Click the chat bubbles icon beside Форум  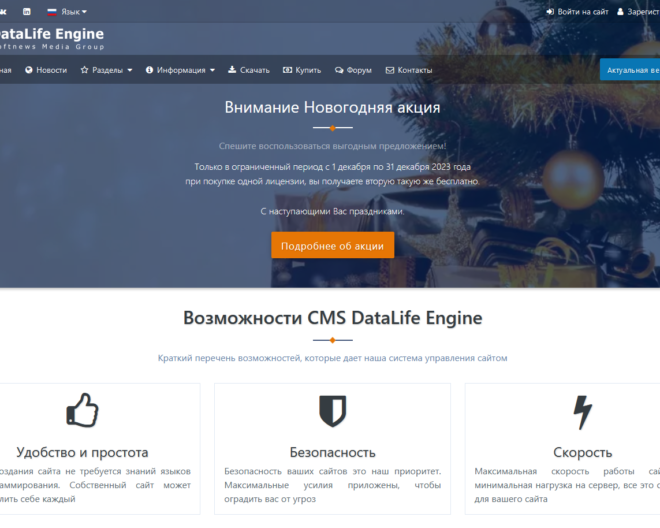tap(339, 70)
